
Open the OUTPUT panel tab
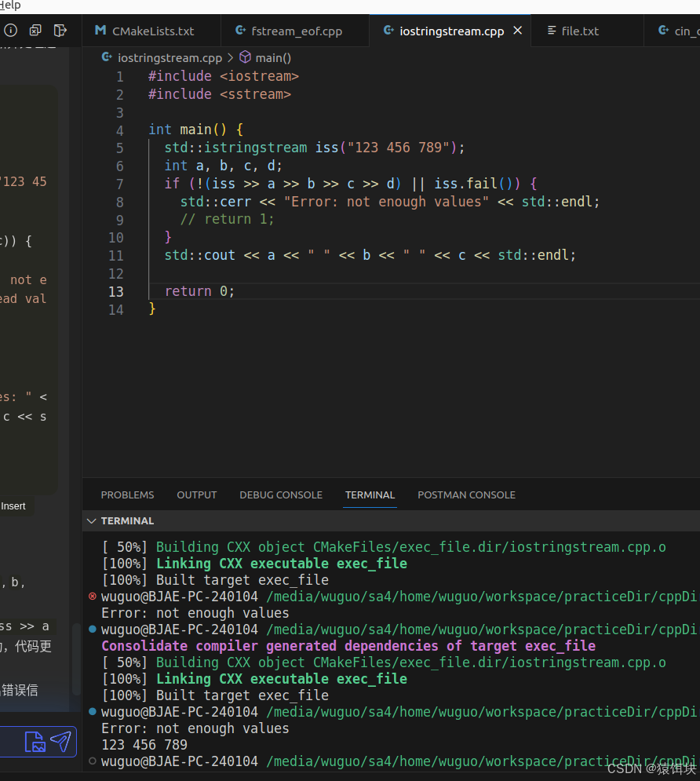click(197, 495)
